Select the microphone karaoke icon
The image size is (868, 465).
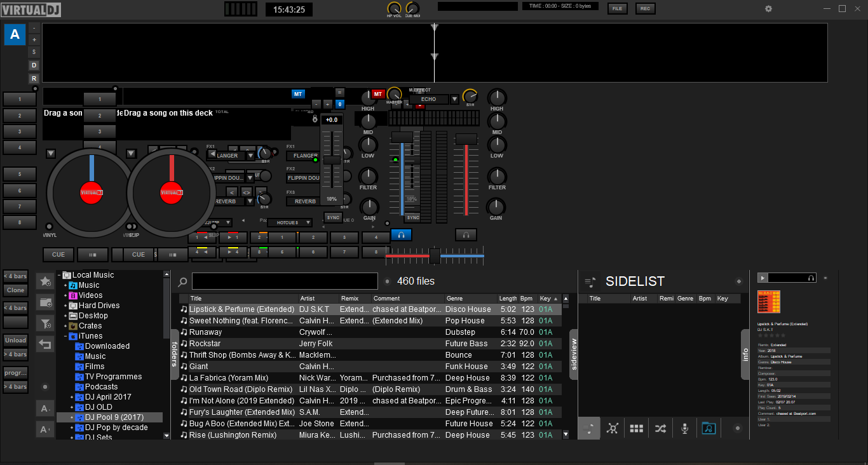point(684,428)
